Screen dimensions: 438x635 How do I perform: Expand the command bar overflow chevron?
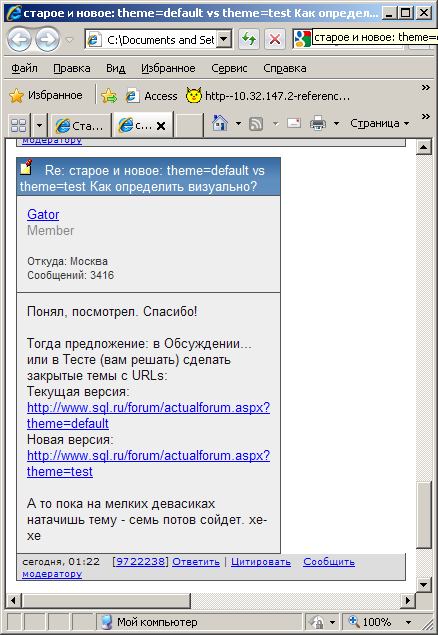425,116
